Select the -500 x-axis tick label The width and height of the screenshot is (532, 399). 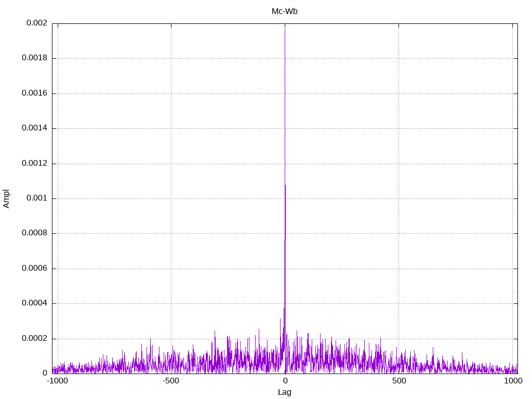click(x=171, y=381)
